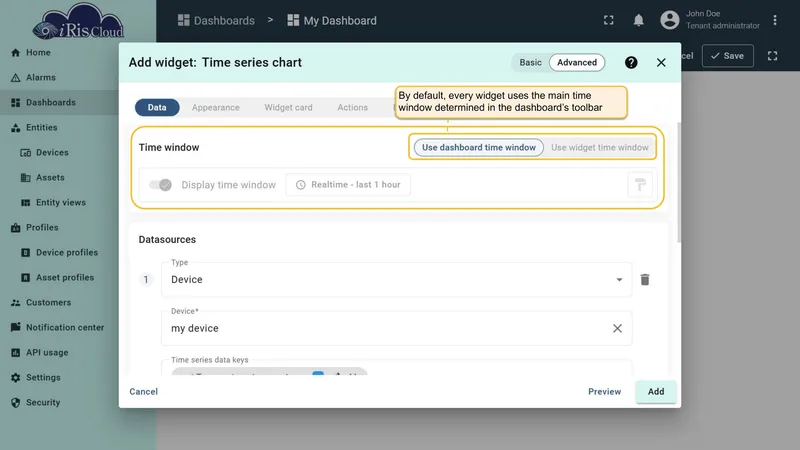This screenshot has width=800, height=450.
Task: Cancel the Add widget dialog
Action: tap(143, 391)
